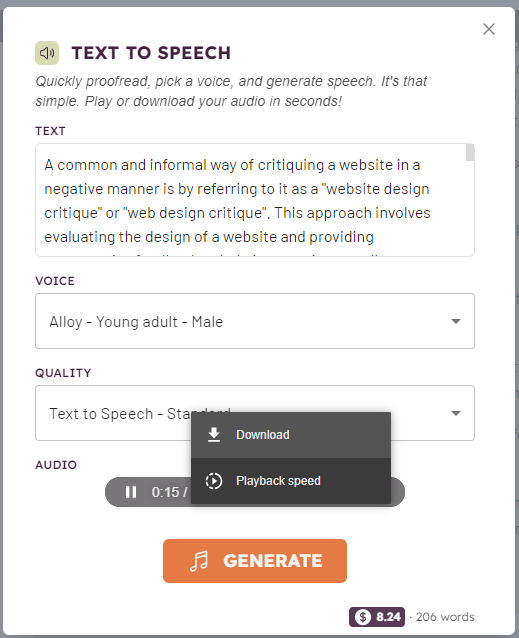Pause the audio playback
The width and height of the screenshot is (519, 638).
[131, 492]
